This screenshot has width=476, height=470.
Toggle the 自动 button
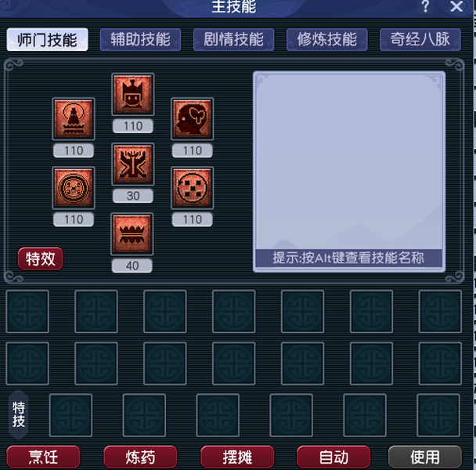click(334, 457)
